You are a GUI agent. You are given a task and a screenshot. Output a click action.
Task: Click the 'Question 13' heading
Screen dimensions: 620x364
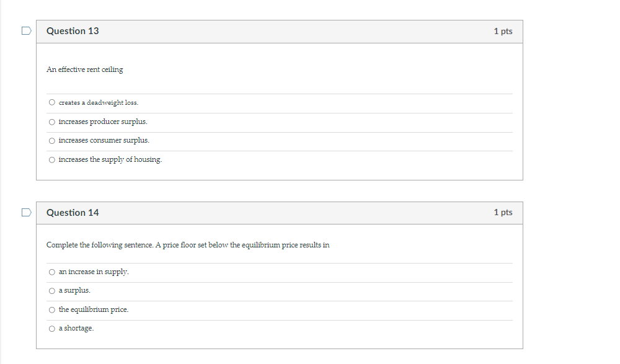coord(73,31)
